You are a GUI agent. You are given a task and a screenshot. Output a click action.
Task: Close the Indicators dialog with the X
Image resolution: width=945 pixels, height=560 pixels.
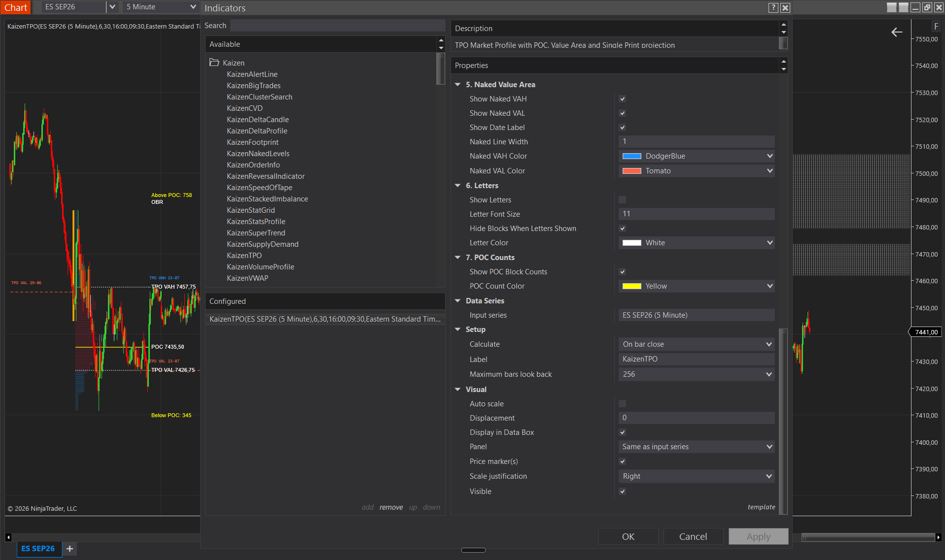coord(785,8)
